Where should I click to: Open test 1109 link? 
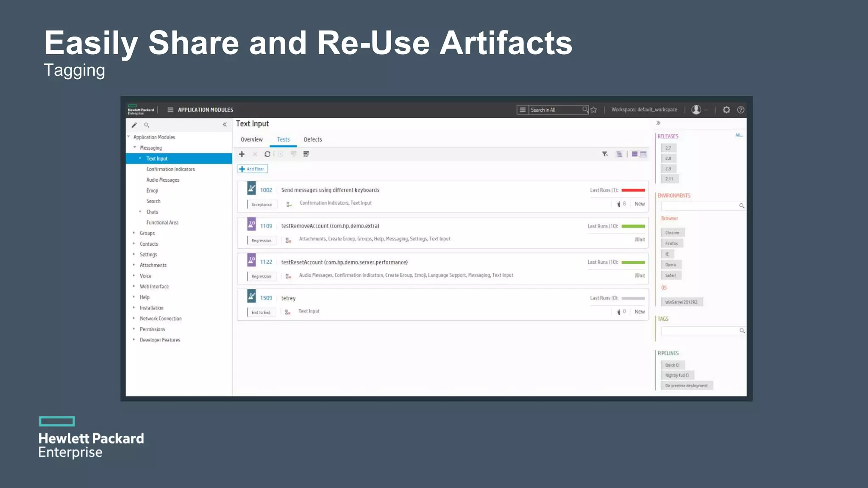(x=266, y=226)
